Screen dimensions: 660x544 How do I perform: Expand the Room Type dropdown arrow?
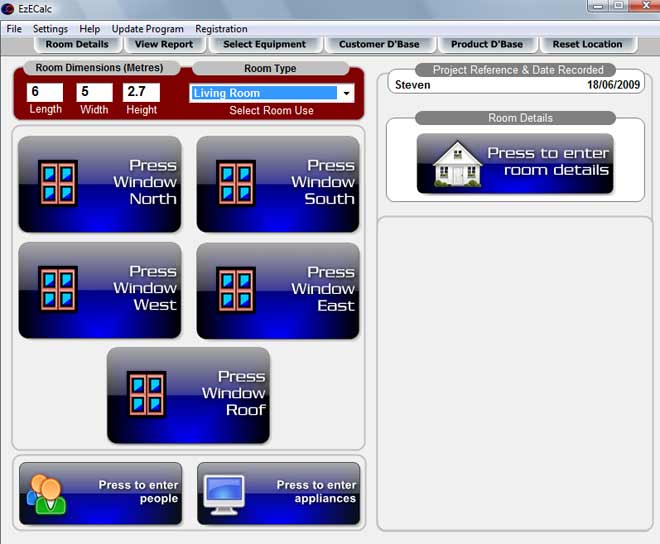coord(346,93)
